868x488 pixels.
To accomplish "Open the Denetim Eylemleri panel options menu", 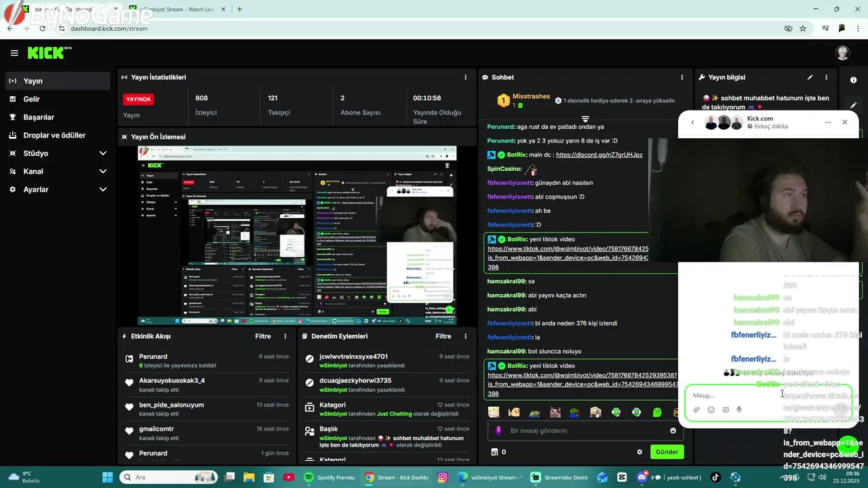I will point(465,336).
